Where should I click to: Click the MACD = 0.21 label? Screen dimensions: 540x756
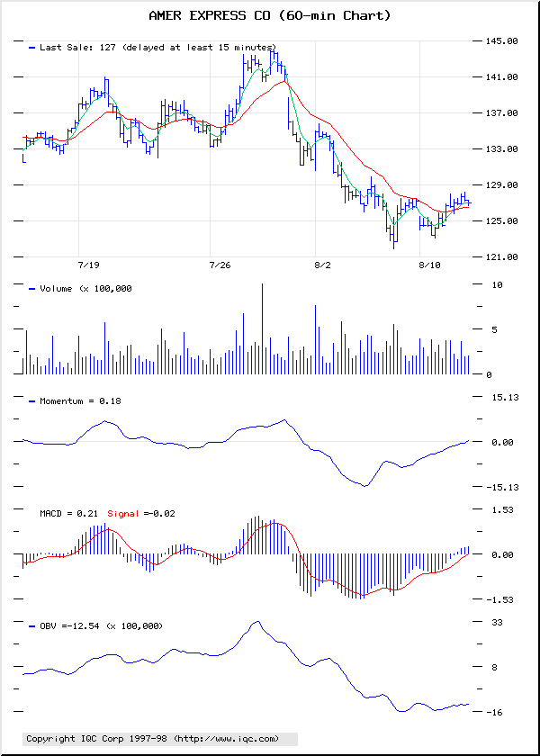pos(70,514)
